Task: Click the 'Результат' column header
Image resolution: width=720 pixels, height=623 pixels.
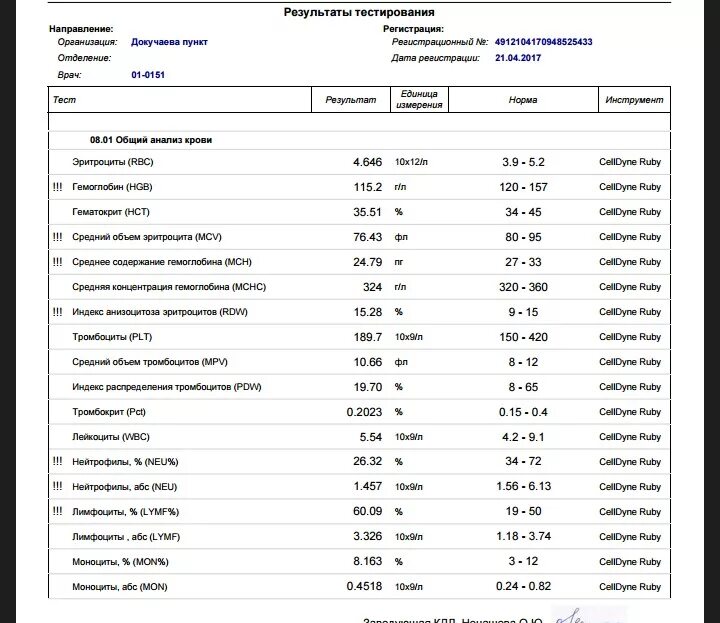Action: [350, 100]
